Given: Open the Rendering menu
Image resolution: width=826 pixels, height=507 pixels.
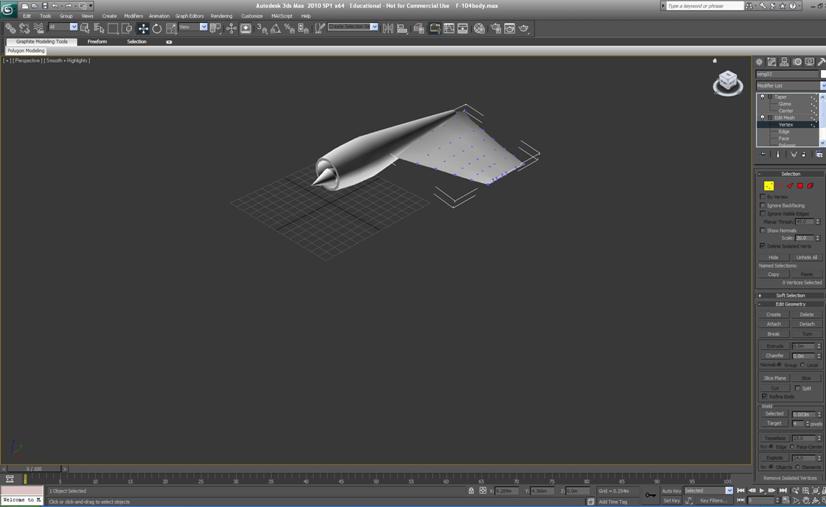Looking at the screenshot, I should [221, 16].
